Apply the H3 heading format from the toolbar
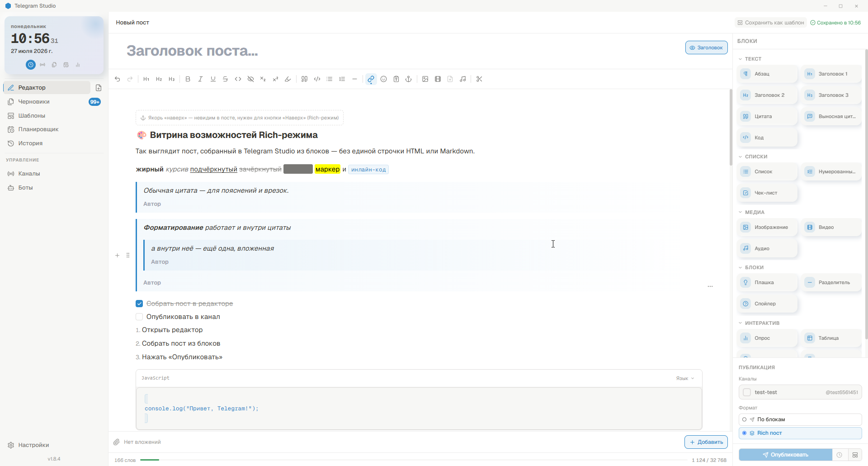 click(x=172, y=79)
